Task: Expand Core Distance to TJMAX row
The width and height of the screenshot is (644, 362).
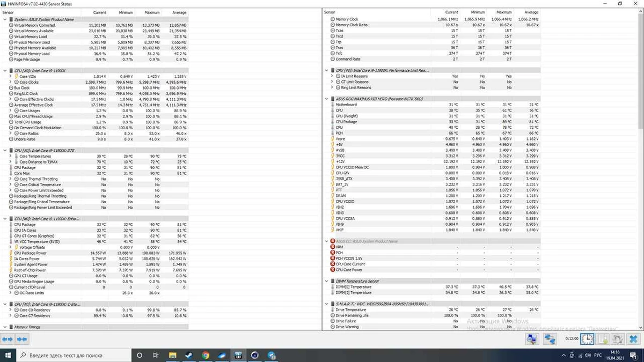Action: pyautogui.click(x=11, y=161)
